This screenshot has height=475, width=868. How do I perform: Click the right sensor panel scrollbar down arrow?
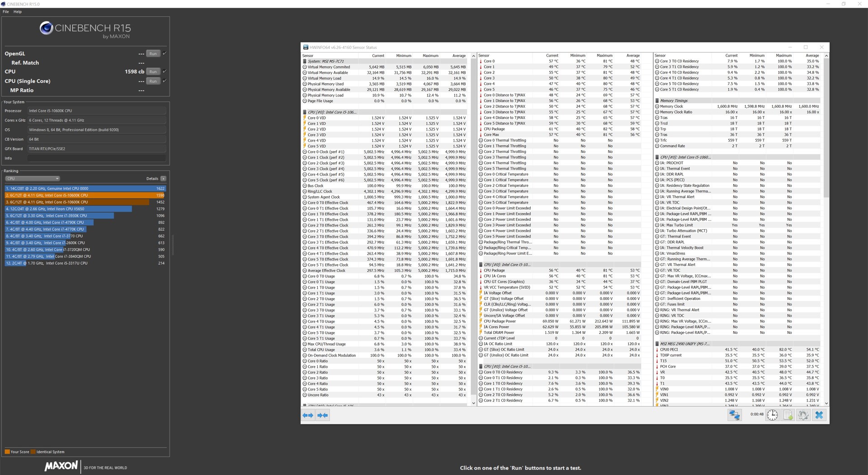(x=826, y=403)
